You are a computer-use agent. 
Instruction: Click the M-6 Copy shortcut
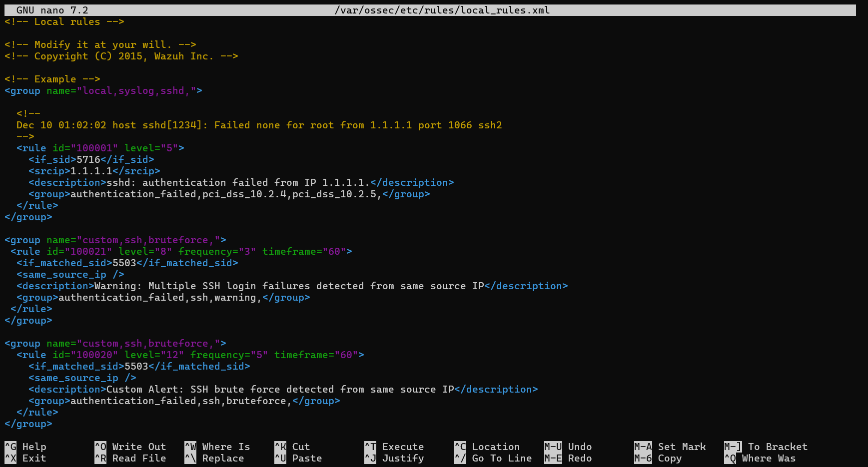tap(658, 458)
